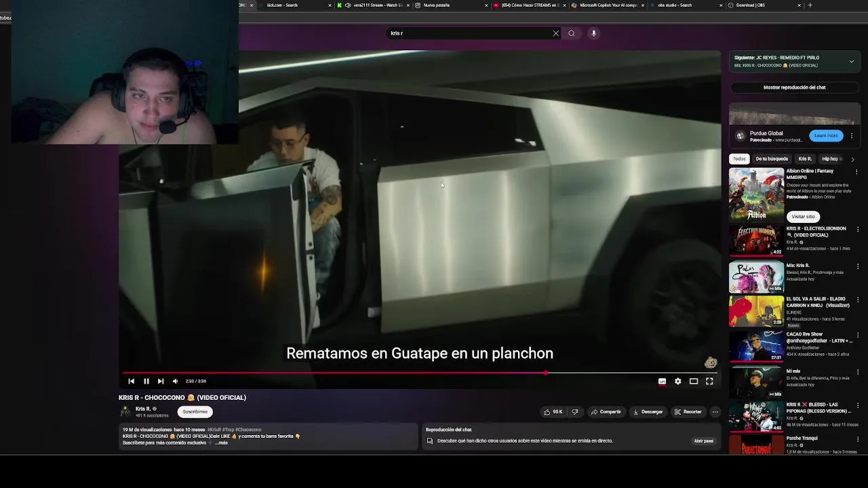The image size is (868, 488).
Task: Start voice search with microphone
Action: (x=593, y=33)
